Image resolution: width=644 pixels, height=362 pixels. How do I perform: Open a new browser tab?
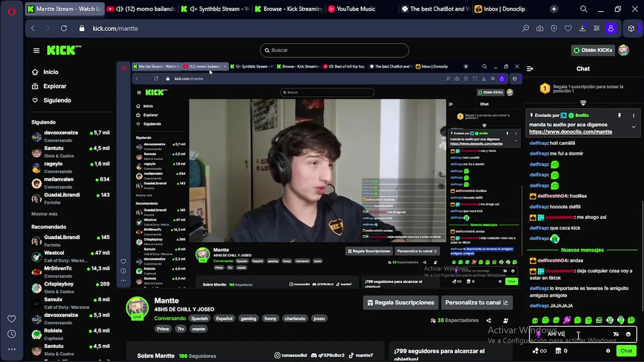tap(554, 9)
